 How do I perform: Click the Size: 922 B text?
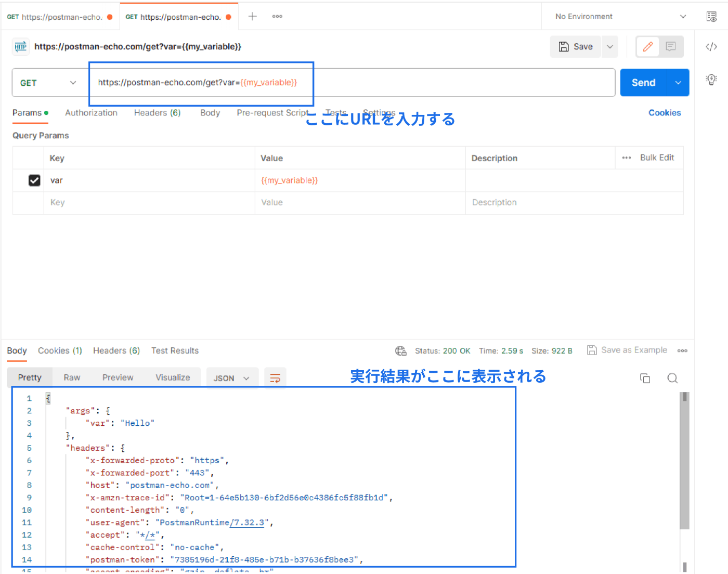click(552, 351)
